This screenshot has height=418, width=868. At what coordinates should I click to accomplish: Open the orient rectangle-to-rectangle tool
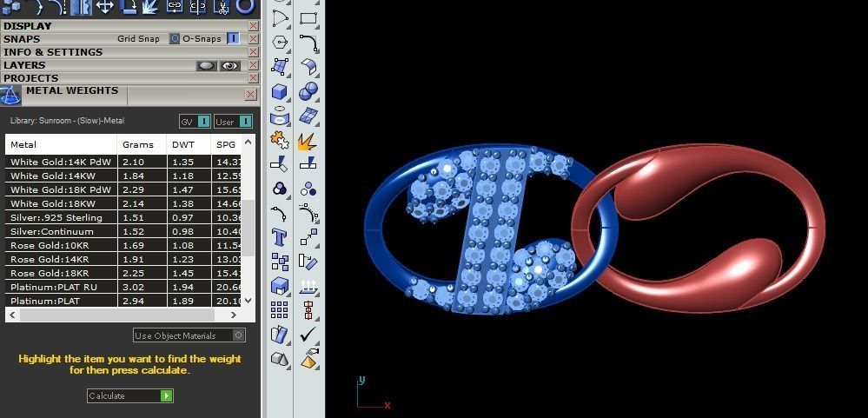pos(308,262)
